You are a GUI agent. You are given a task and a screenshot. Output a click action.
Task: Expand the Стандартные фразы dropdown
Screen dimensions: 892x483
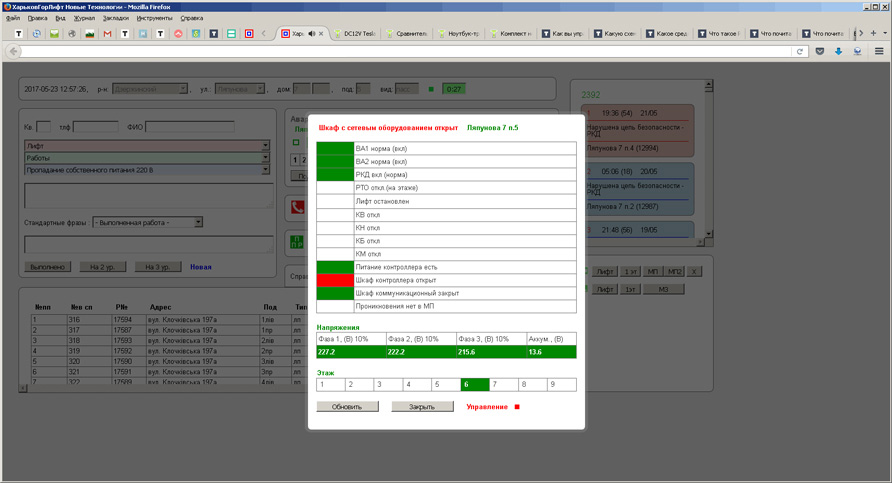198,222
